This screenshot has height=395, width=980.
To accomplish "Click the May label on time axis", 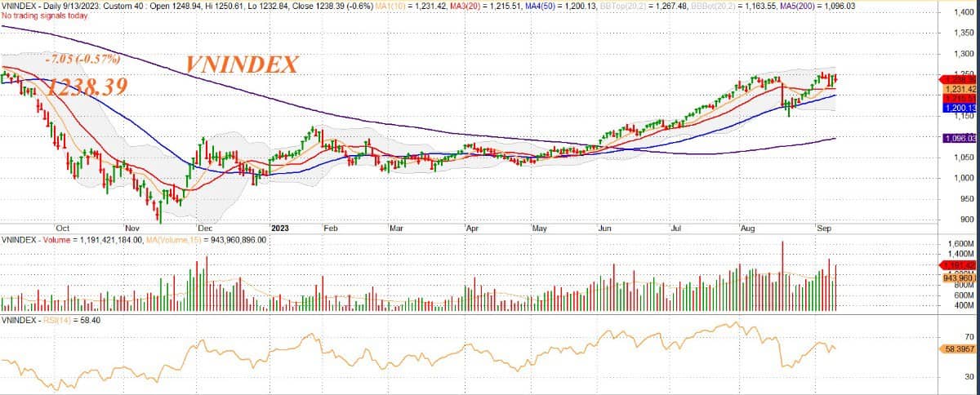I will tap(540, 229).
